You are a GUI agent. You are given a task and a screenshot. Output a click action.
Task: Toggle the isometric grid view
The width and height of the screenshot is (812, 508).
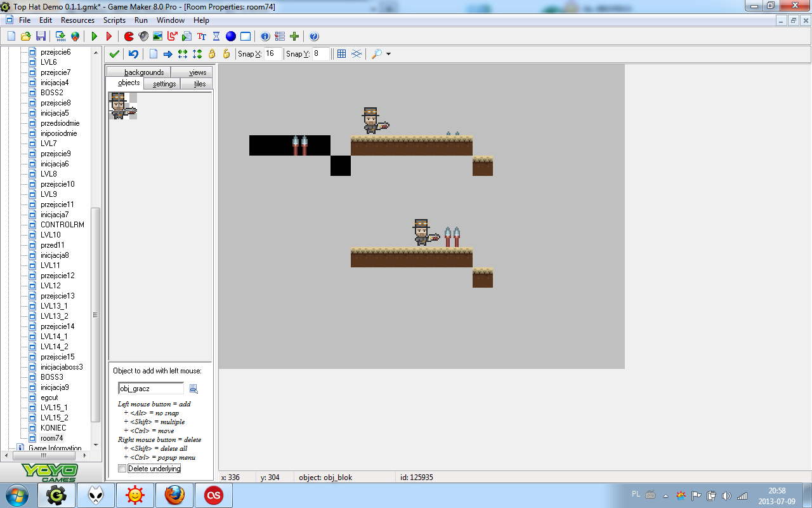click(x=357, y=54)
